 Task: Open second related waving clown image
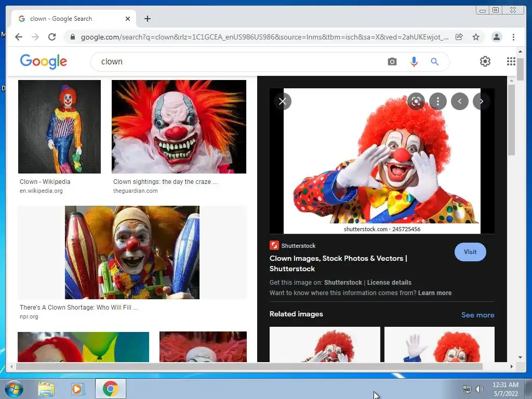[x=440, y=344]
